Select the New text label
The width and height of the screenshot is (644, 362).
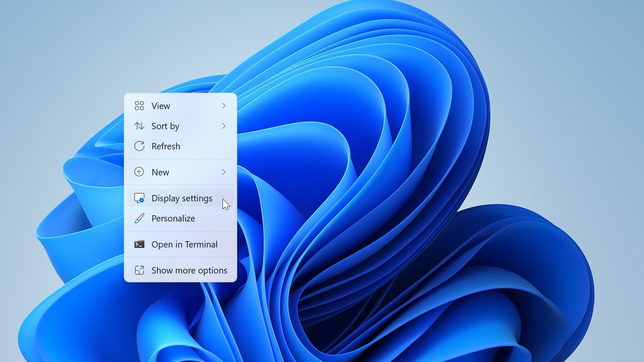[160, 172]
